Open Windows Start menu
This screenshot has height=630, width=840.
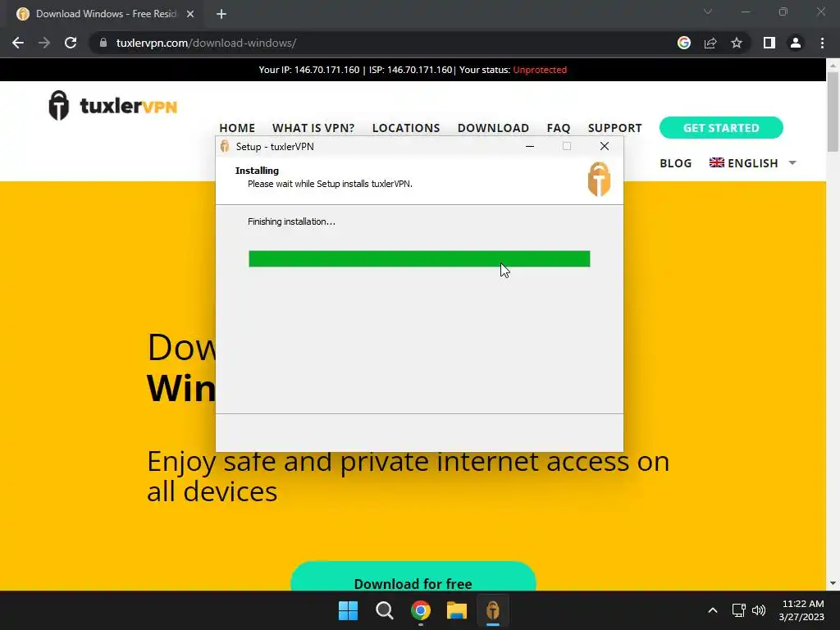pyautogui.click(x=348, y=610)
